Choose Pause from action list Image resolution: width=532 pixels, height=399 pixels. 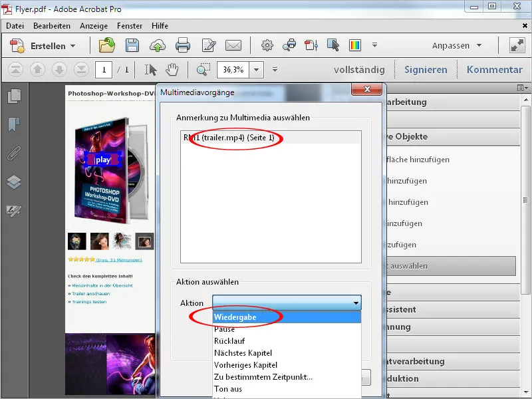(x=287, y=329)
